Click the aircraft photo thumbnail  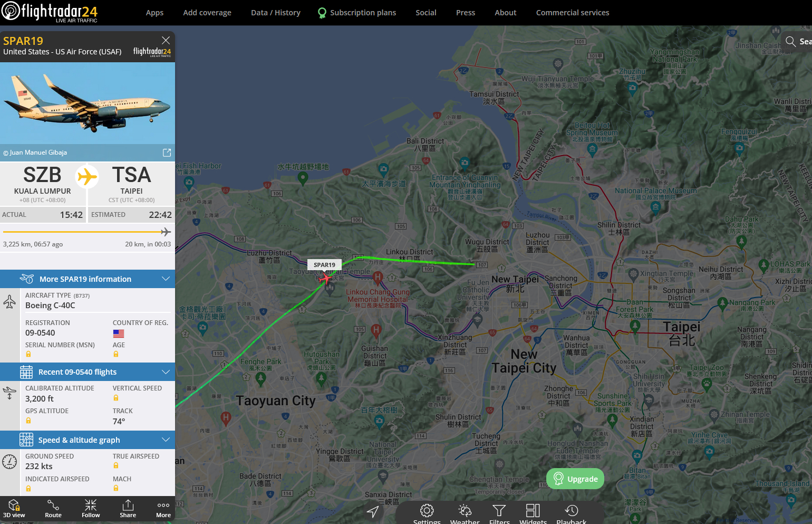click(x=88, y=103)
